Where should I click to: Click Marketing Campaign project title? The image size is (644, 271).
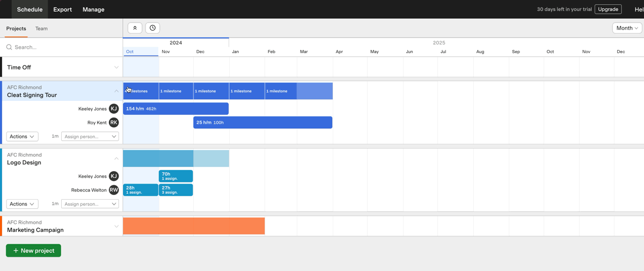click(x=35, y=230)
